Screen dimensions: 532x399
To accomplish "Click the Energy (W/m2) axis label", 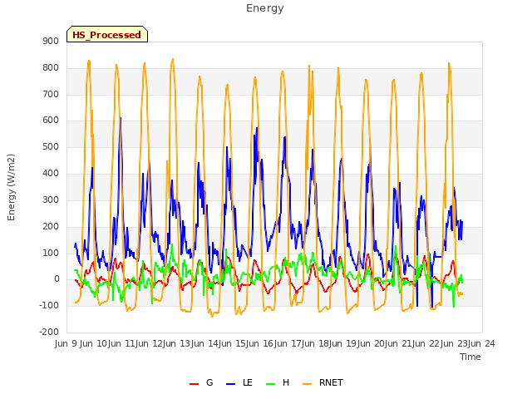I will click(x=11, y=187).
